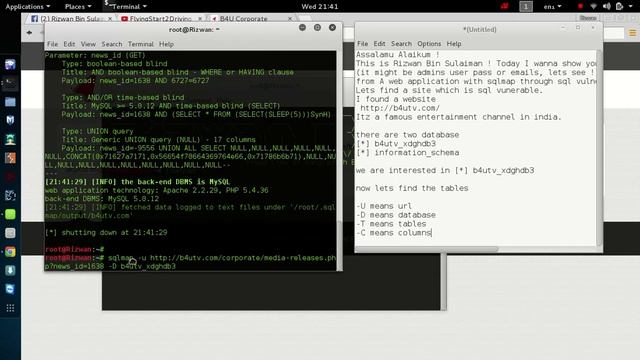Minimize the root@Rizwan terminal window

pos(302,27)
